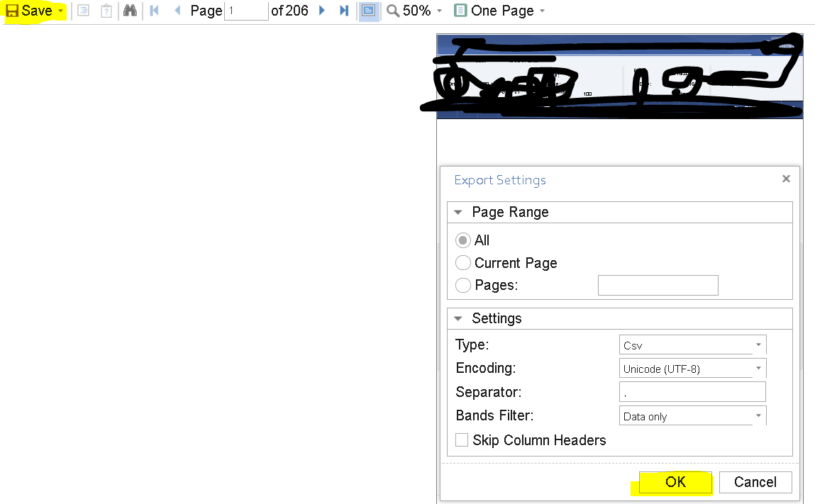Click the 'of 206' page count text

[289, 11]
